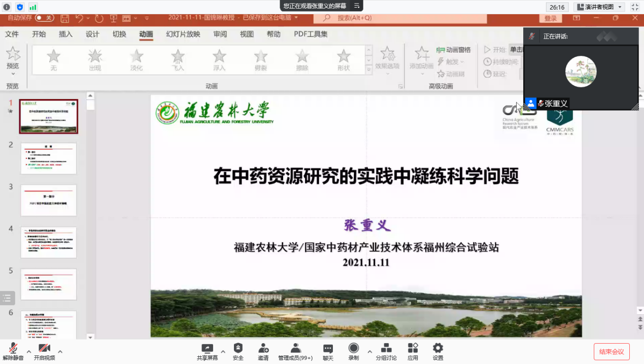Enable camera with 开启视频
The height and width of the screenshot is (364, 644).
tap(44, 350)
